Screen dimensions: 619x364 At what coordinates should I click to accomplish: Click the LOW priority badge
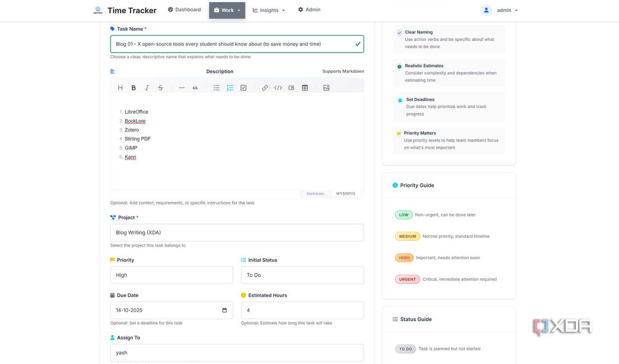click(404, 215)
